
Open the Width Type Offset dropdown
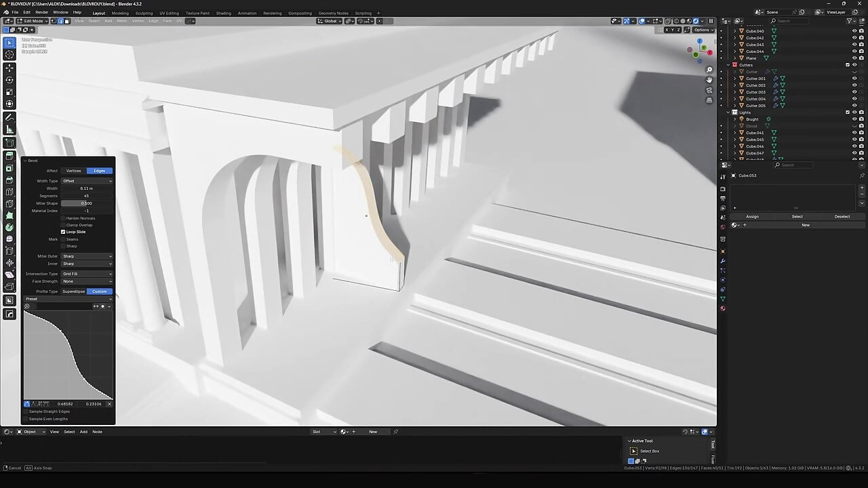pyautogui.click(x=86, y=181)
